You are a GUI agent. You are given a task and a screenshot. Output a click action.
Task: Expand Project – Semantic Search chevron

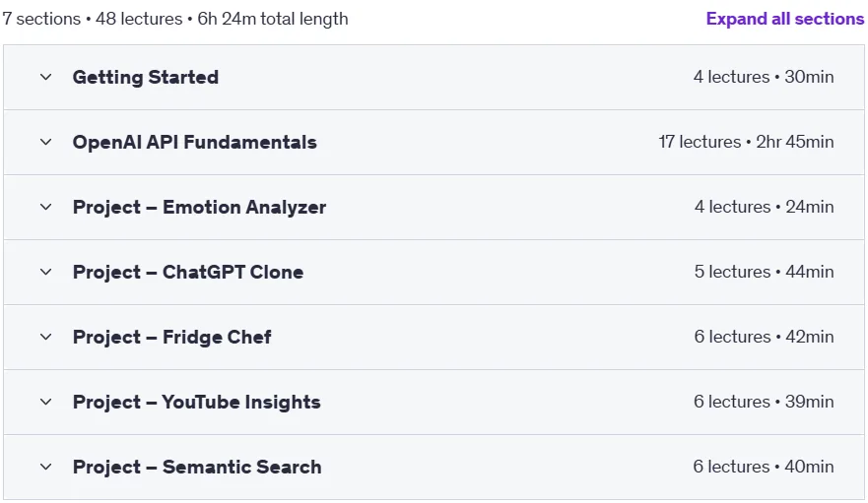tap(46, 467)
